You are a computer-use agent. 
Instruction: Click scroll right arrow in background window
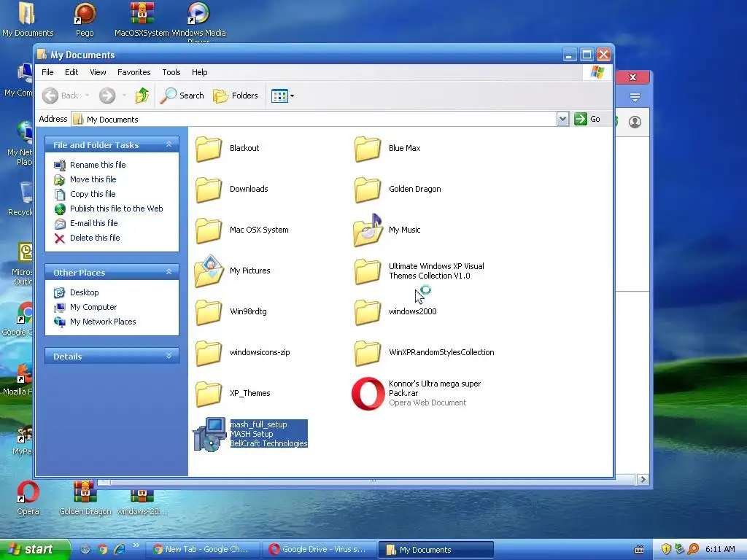click(643, 480)
